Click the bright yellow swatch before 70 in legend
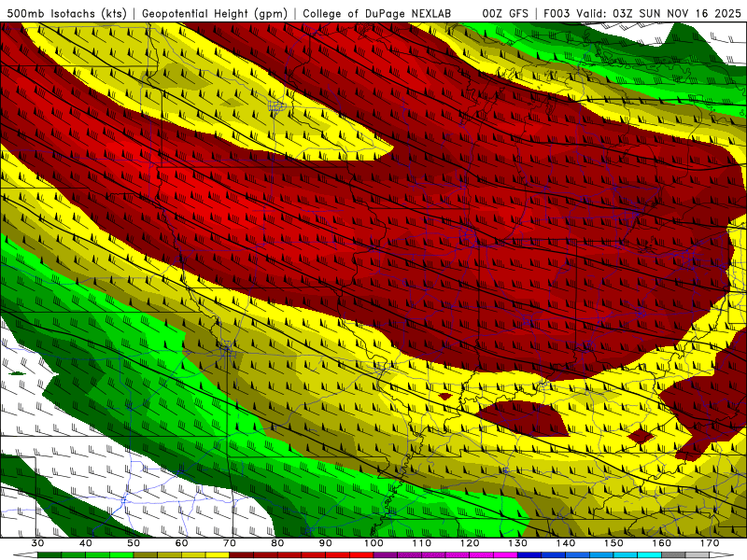Image resolution: width=747 pixels, height=560 pixels. pyautogui.click(x=218, y=555)
